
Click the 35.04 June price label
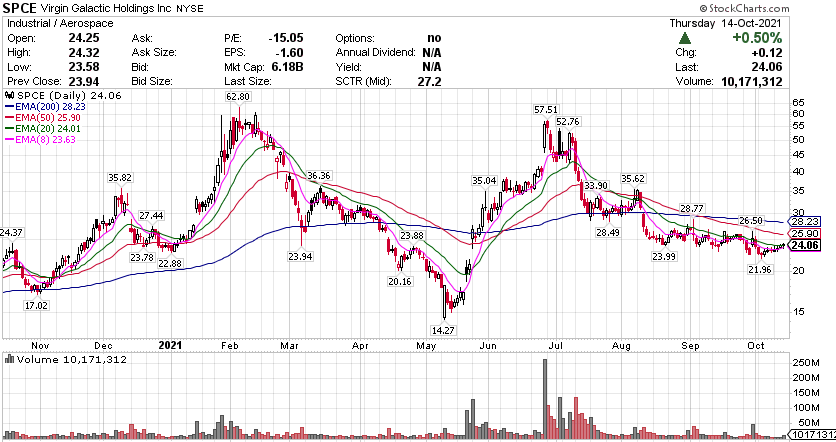click(x=484, y=180)
